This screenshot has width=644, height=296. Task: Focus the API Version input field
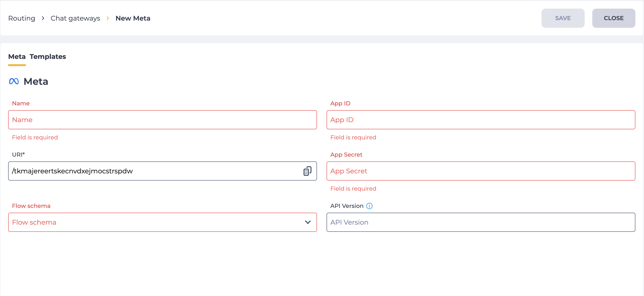(x=481, y=222)
